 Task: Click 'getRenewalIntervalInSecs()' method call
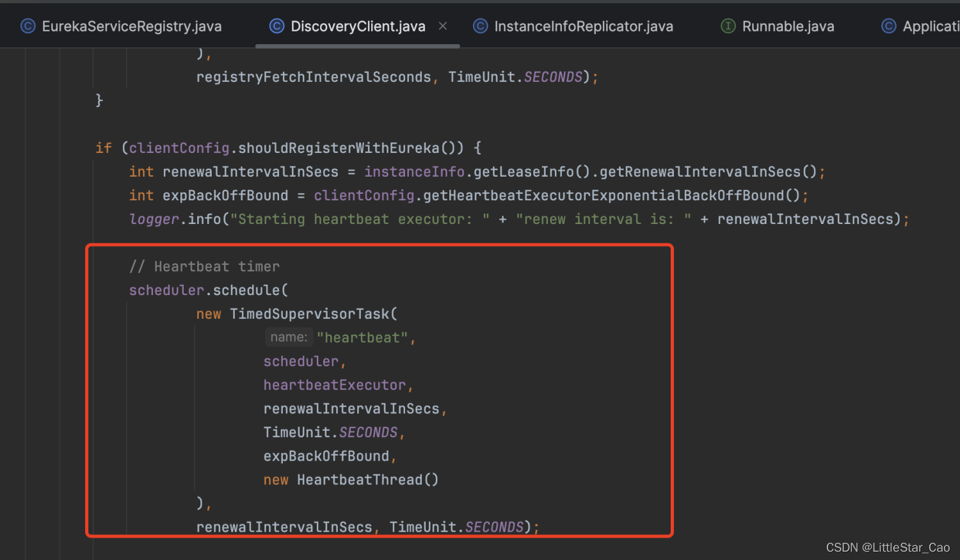708,172
